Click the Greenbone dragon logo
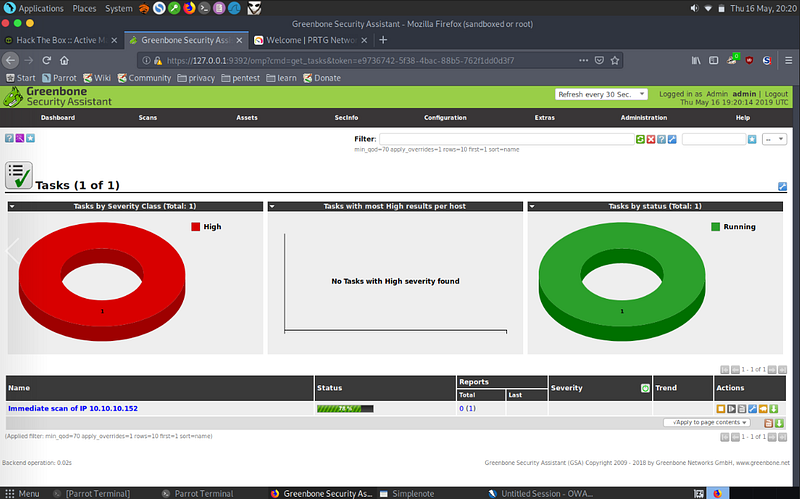Viewport: 800px width, 499px height. 13,97
